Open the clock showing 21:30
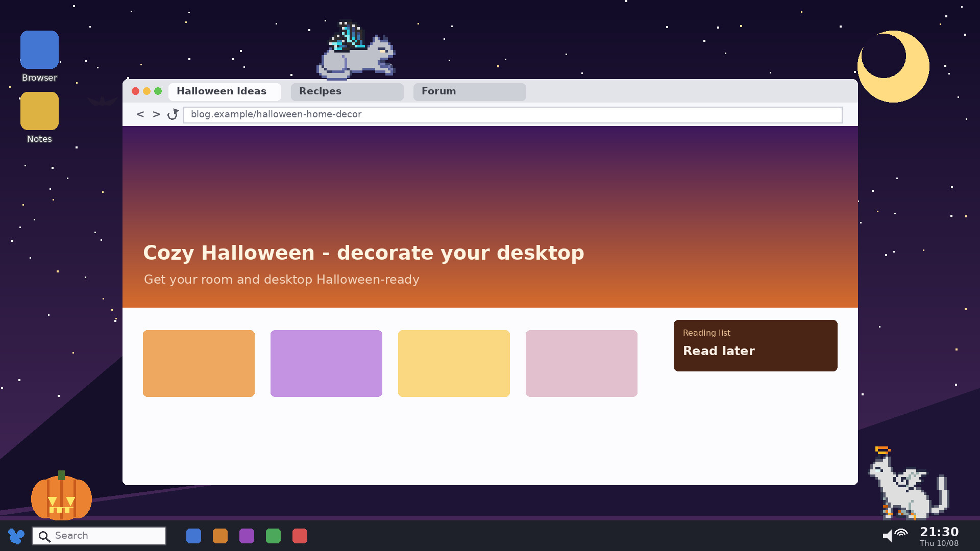Screen dimensions: 980x551 tap(939, 532)
